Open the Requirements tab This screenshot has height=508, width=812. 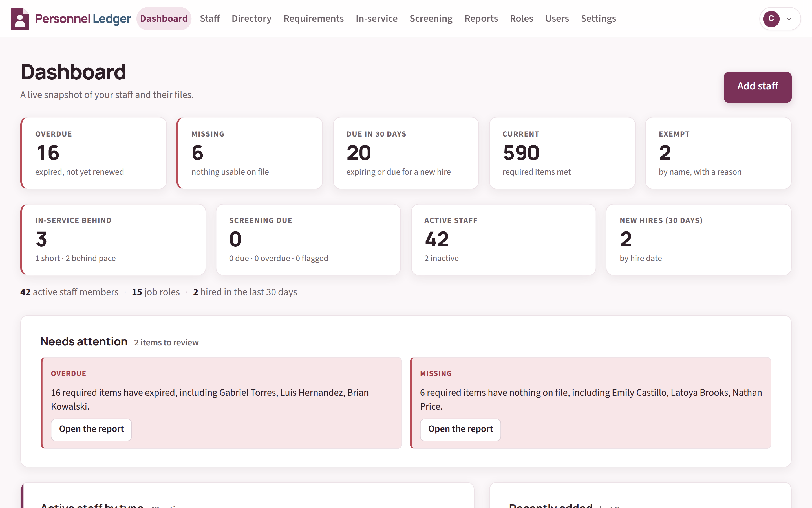pyautogui.click(x=314, y=18)
